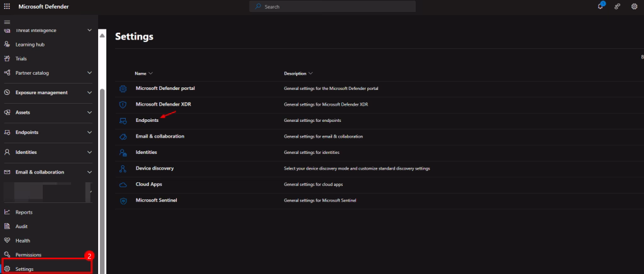Open the notifications bell icon
This screenshot has height=274, width=644.
pos(601,6)
